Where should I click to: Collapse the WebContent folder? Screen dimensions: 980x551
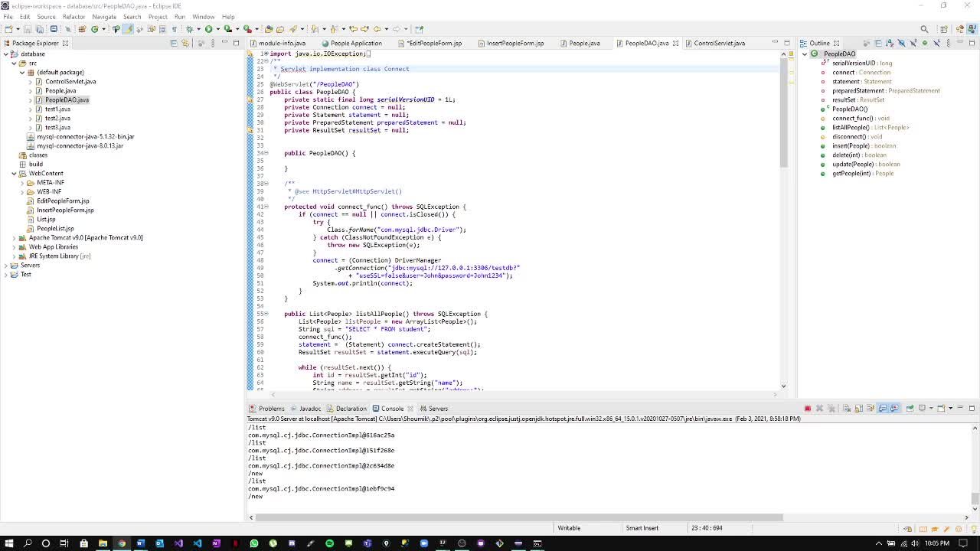point(14,173)
